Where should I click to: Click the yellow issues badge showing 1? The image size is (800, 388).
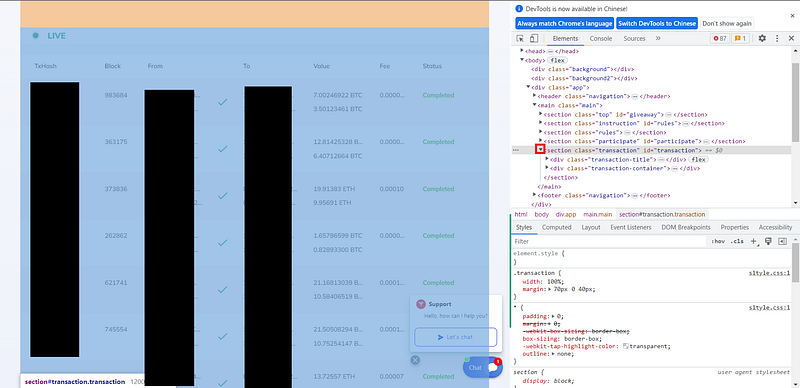click(740, 38)
